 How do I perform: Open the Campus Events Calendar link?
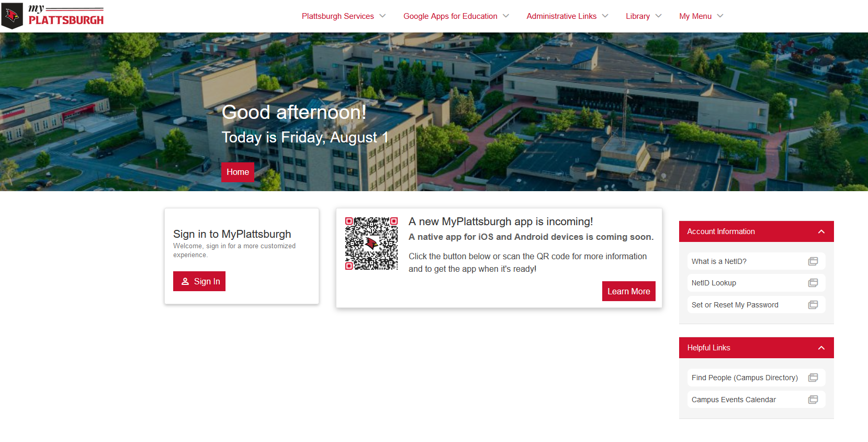click(757, 400)
